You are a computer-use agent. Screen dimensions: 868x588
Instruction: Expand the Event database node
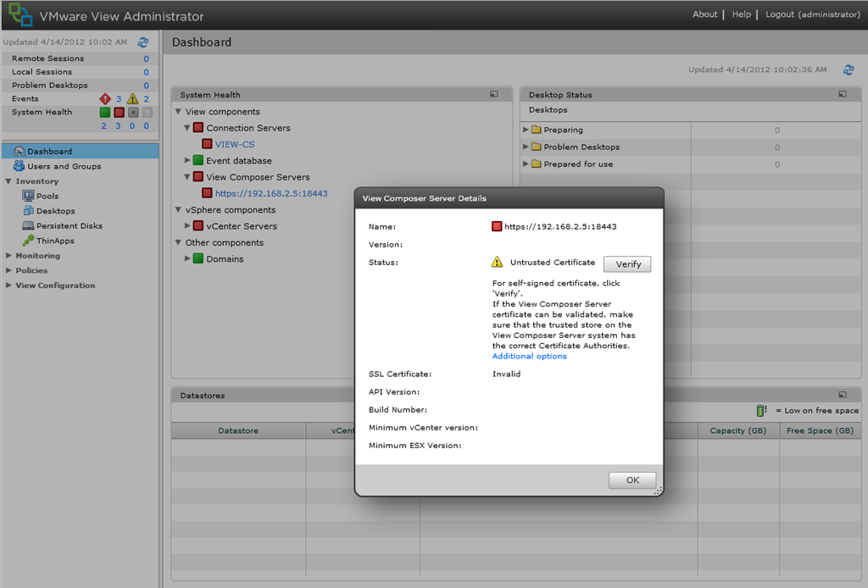[187, 160]
